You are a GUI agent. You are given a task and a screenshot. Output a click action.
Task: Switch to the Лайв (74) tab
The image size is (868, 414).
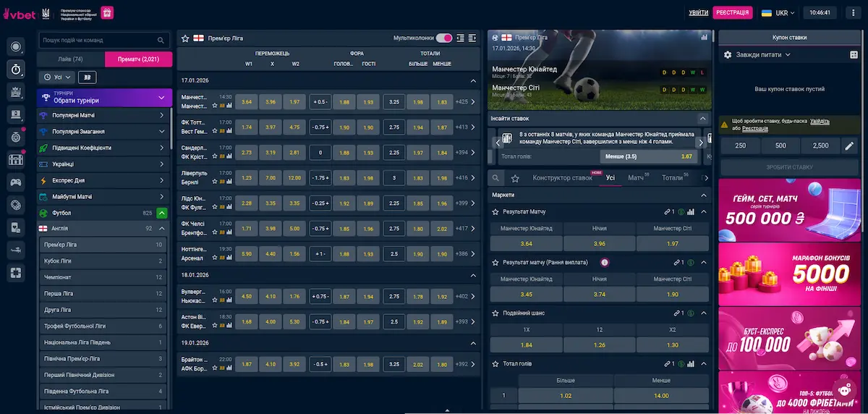click(x=71, y=59)
